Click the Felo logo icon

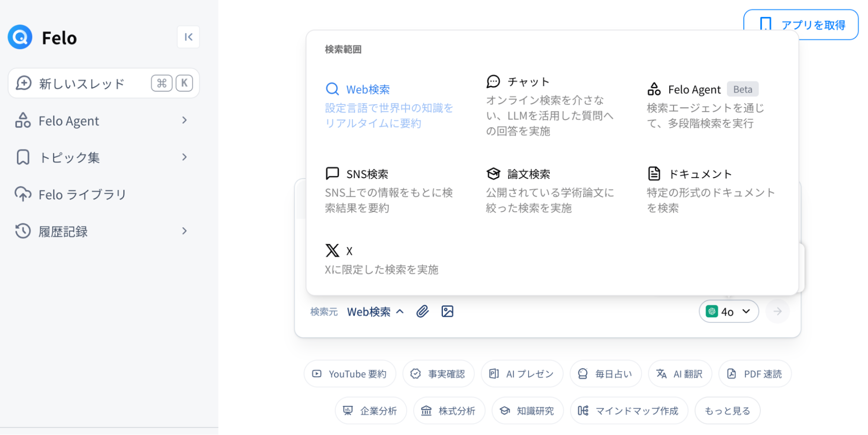point(20,37)
